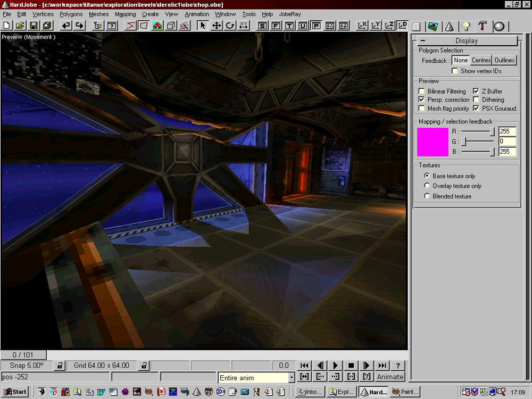Select Blended texture radio button
This screenshot has height=399, width=532.
427,196
